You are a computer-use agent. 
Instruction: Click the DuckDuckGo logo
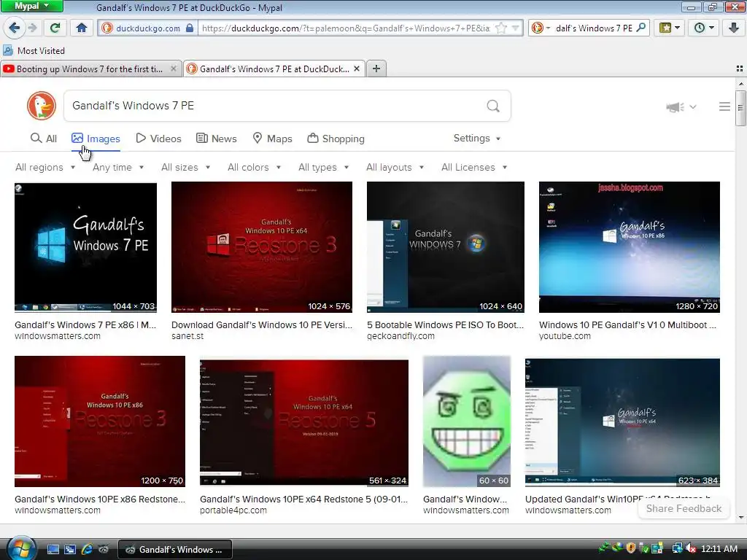[42, 106]
